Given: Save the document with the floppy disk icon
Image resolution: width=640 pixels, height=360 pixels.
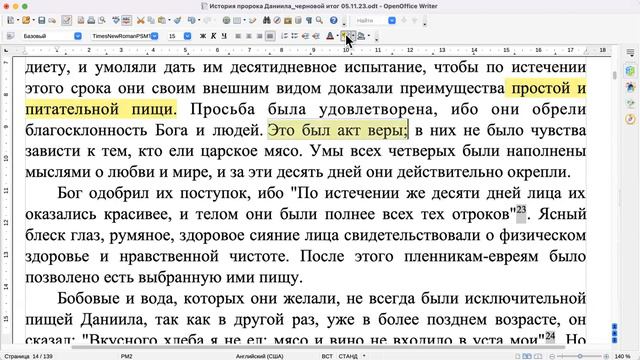Looking at the screenshot, I should click(42, 20).
